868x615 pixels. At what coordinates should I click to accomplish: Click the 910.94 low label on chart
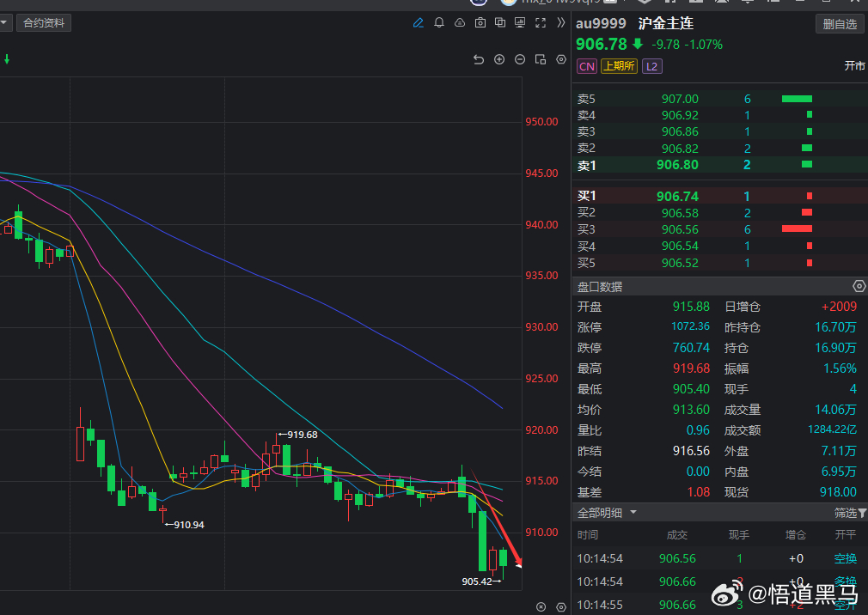pos(189,525)
